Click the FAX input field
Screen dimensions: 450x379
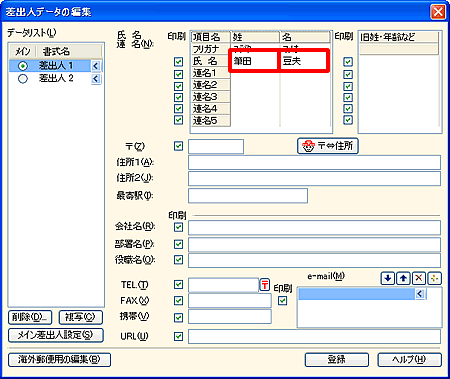pyautogui.click(x=230, y=300)
